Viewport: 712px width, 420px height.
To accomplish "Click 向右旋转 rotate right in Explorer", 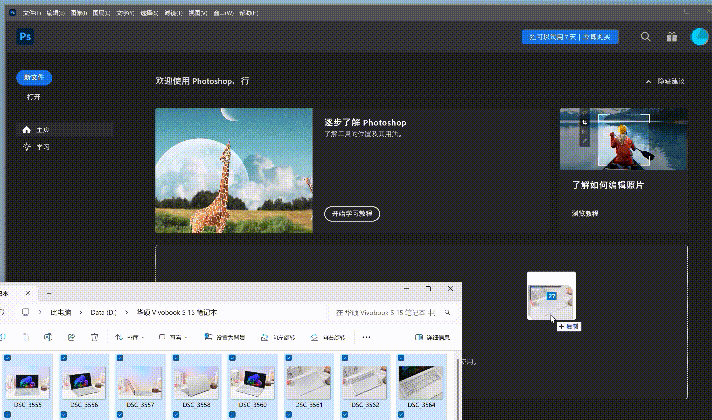I will tap(327, 337).
